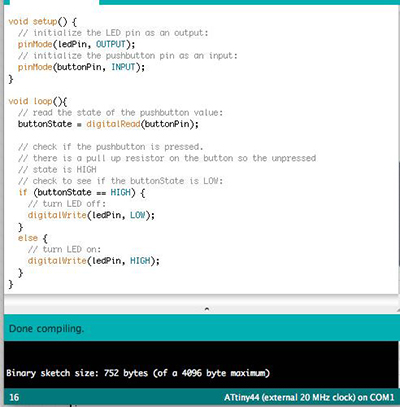This screenshot has width=400, height=407.
Task: Click line number 16 in the status bar
Action: (14, 397)
